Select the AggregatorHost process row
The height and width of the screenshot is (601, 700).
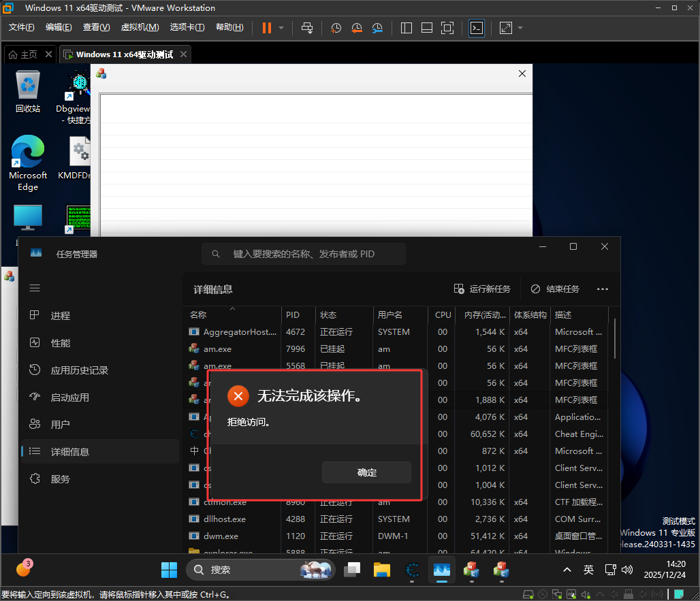click(395, 332)
